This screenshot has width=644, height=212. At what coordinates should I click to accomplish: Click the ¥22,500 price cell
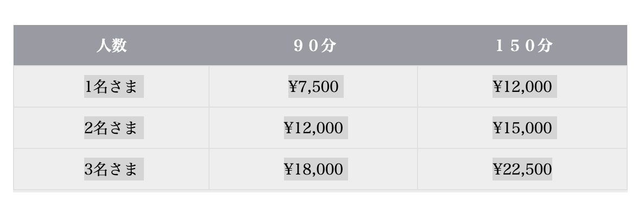point(522,169)
